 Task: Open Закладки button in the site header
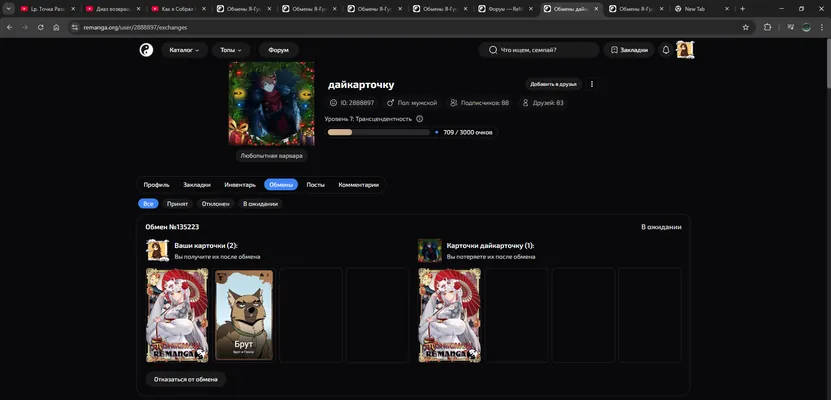(x=629, y=50)
